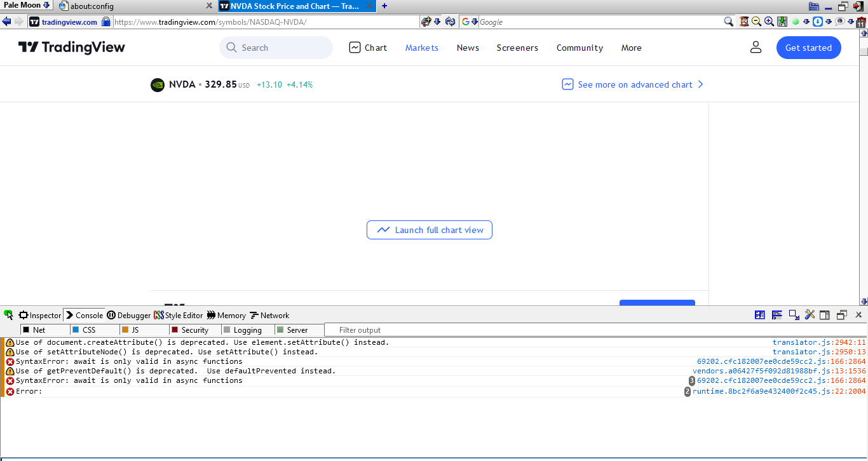Click the TradingView search field
Image resolution: width=868 pixels, height=461 pixels.
(276, 48)
